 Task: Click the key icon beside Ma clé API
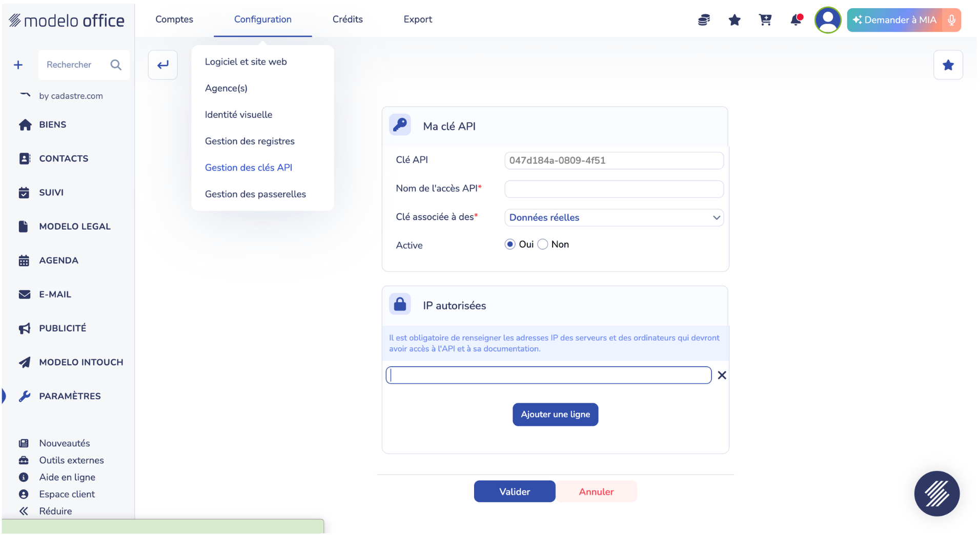(400, 125)
